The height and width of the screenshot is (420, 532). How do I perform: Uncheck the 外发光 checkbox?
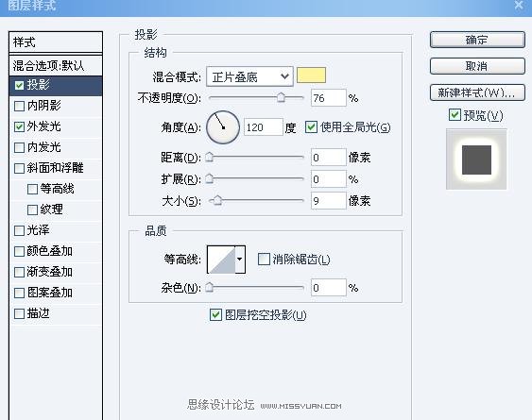tap(19, 126)
